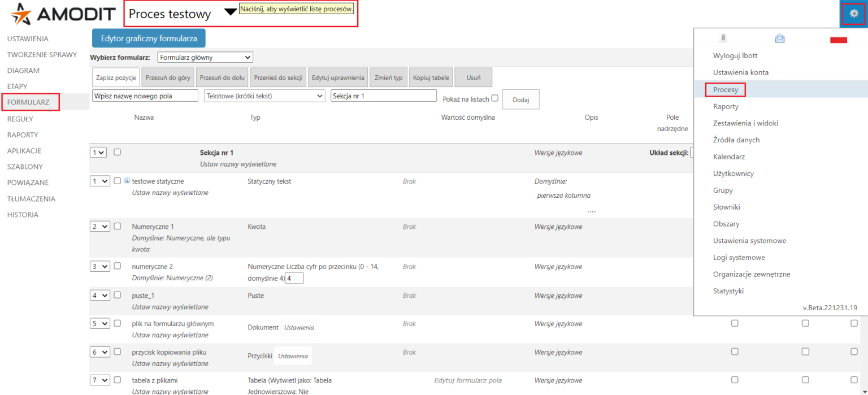The height and width of the screenshot is (395, 868).
Task: Check the Sekcja nr 1 row checkbox
Action: [117, 152]
